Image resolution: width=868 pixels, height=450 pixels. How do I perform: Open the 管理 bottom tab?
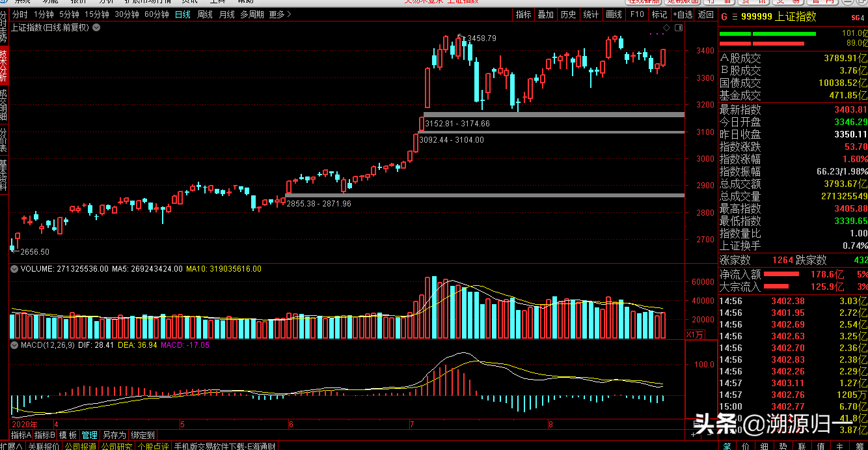coord(89,435)
